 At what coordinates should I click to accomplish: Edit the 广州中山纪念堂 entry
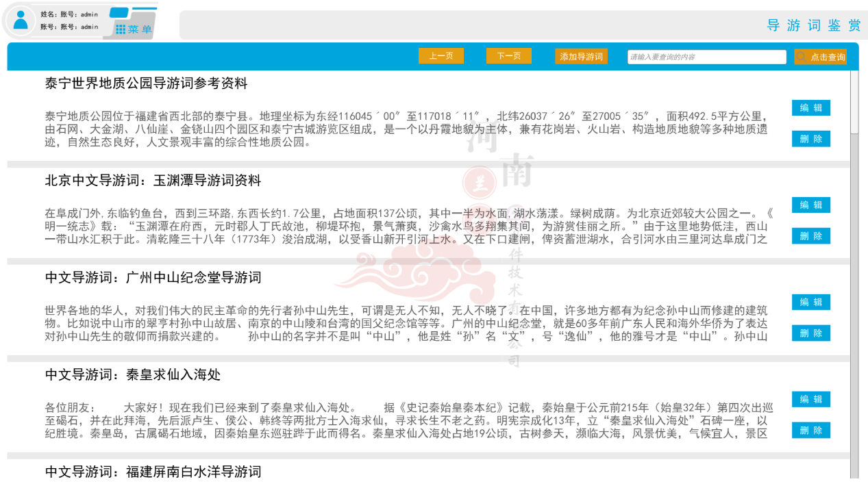point(810,303)
